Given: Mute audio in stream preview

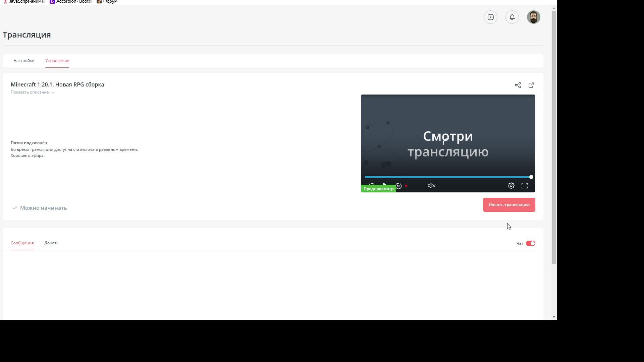Looking at the screenshot, I should (431, 186).
